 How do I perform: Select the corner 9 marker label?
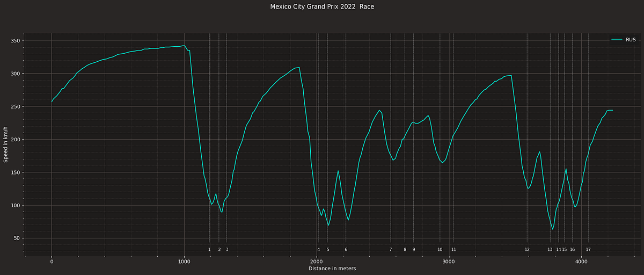tap(413, 250)
